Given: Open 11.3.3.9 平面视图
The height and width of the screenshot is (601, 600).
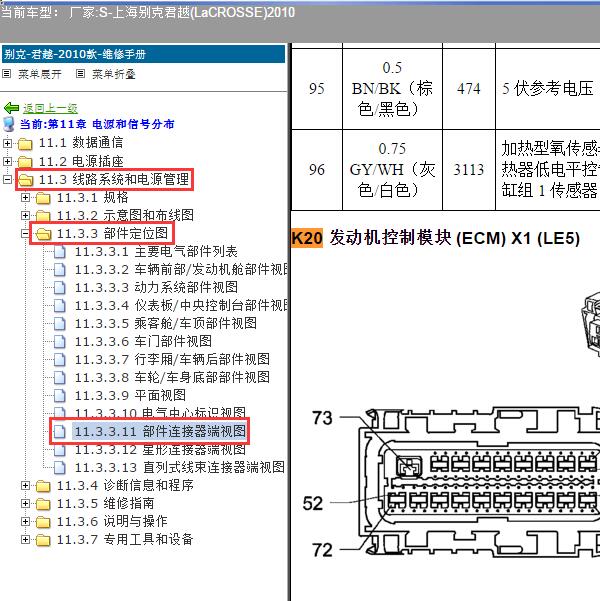Looking at the screenshot, I should point(130,396).
